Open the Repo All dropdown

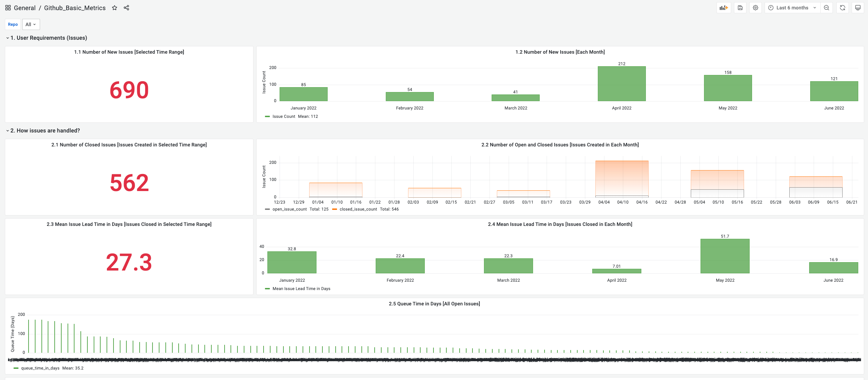tap(31, 24)
